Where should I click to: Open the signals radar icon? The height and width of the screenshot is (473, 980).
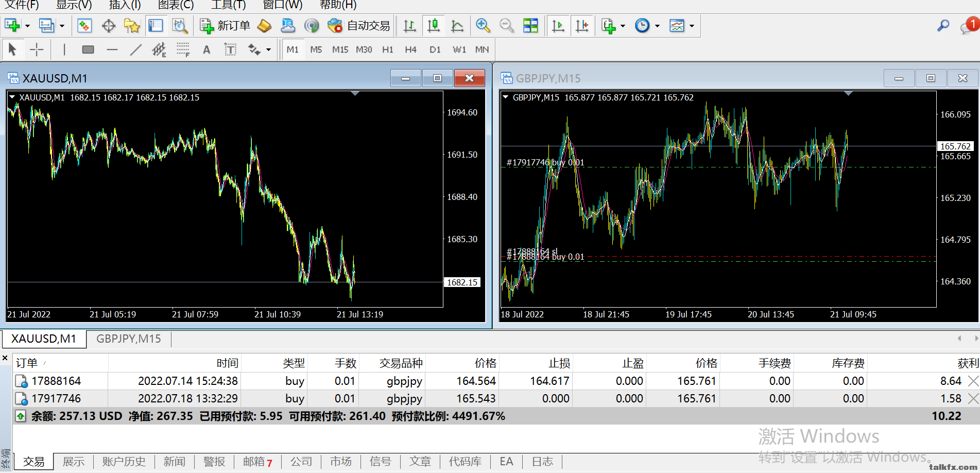[312, 25]
